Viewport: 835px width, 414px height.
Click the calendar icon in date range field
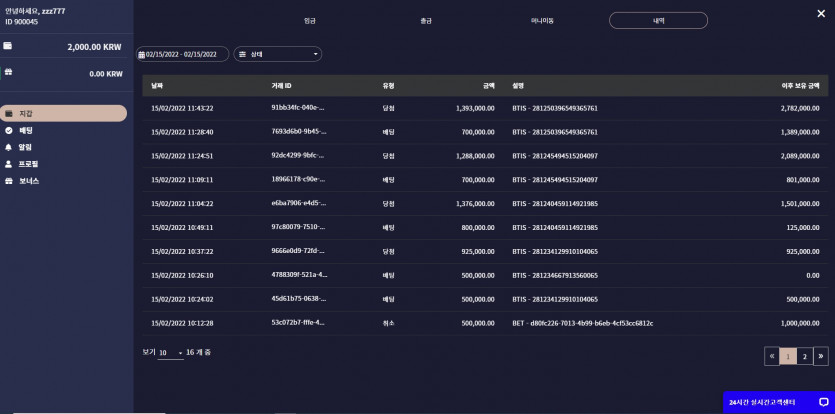[x=142, y=54]
